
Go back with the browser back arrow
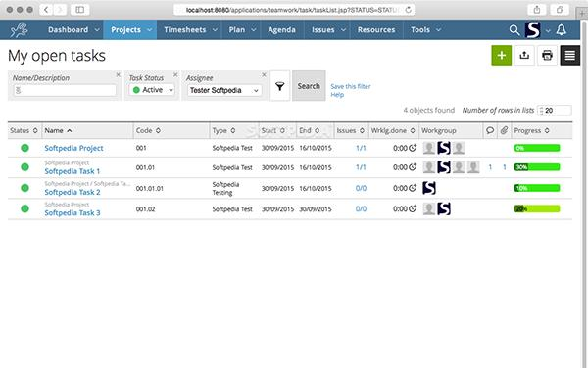pos(46,10)
